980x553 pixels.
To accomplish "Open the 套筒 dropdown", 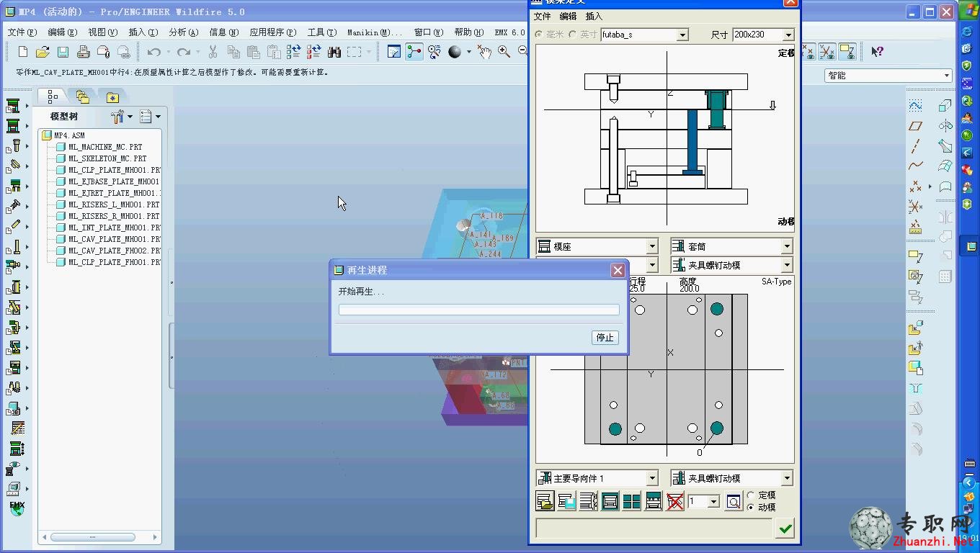I will (x=787, y=246).
